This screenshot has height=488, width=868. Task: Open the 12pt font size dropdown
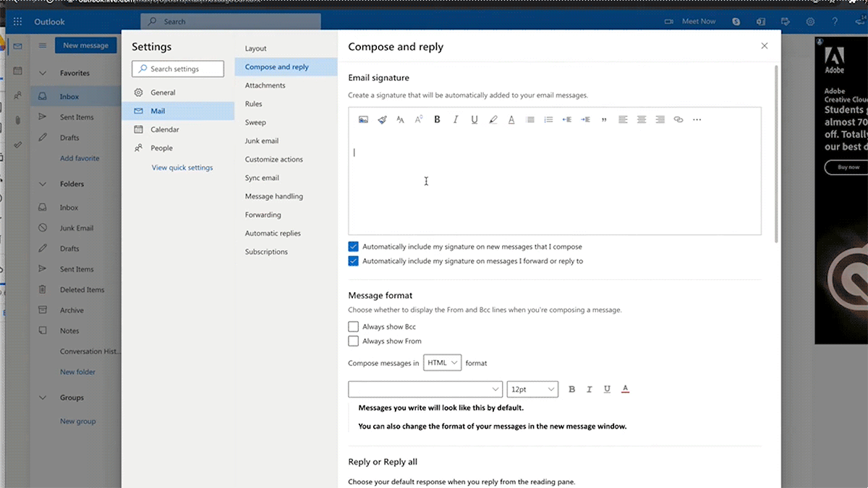(x=532, y=389)
